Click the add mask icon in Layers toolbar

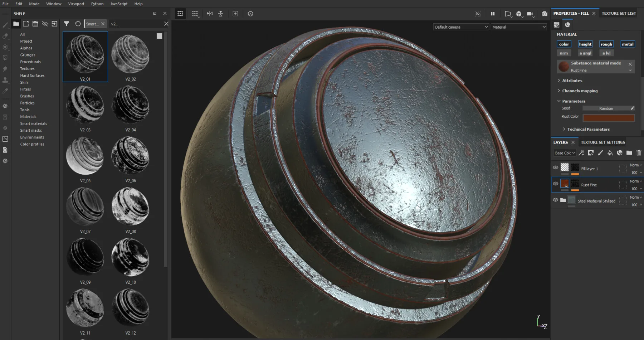click(591, 153)
